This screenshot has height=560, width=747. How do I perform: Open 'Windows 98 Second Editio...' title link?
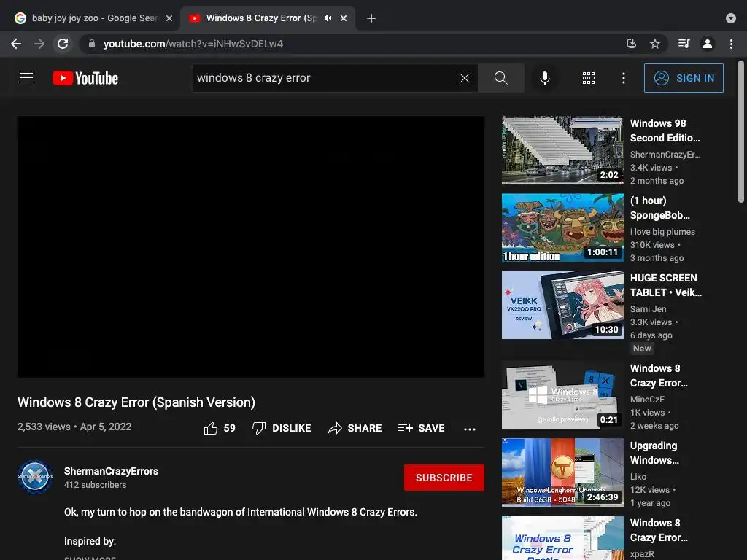pos(665,131)
